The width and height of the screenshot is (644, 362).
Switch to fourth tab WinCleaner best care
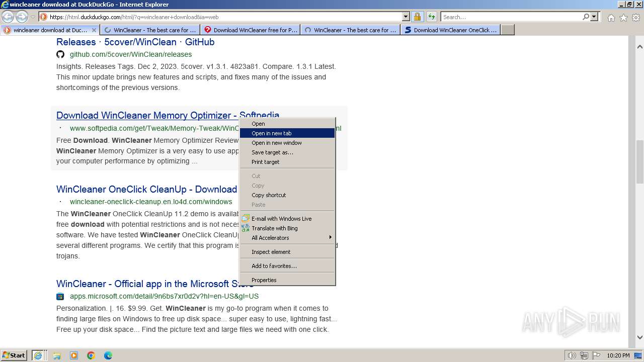(x=350, y=30)
